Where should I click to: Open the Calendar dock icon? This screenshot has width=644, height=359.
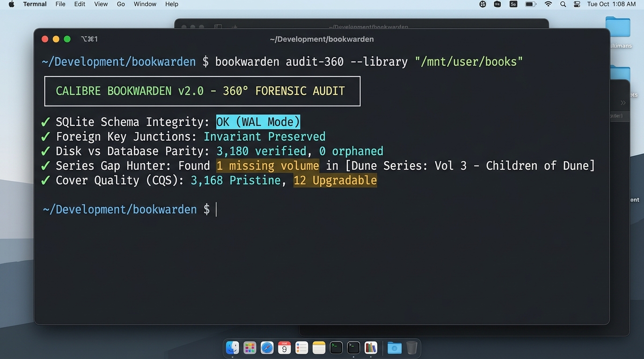pos(285,348)
